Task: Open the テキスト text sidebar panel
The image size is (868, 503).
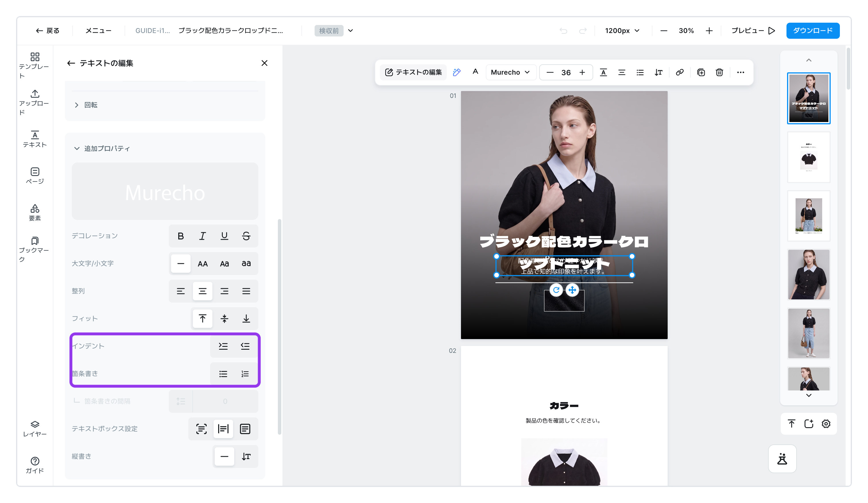Action: pyautogui.click(x=34, y=139)
